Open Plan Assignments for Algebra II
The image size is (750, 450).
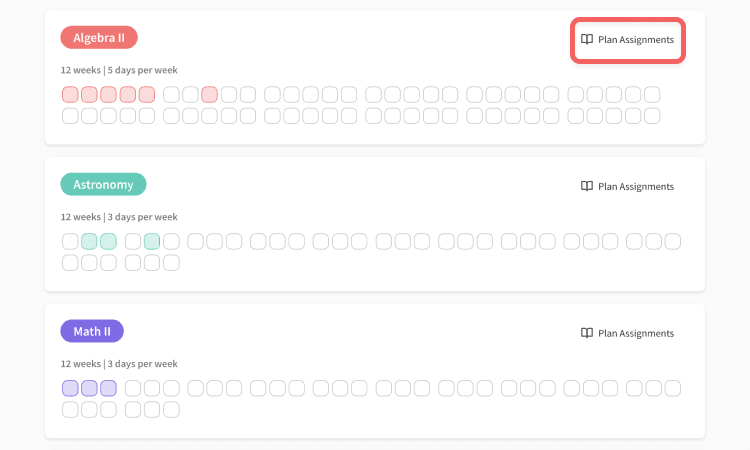tap(628, 40)
